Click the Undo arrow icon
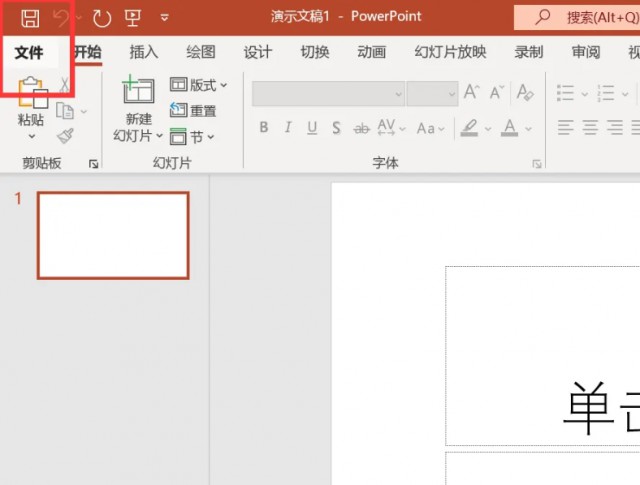Viewport: 640px width, 485px height. point(61,18)
